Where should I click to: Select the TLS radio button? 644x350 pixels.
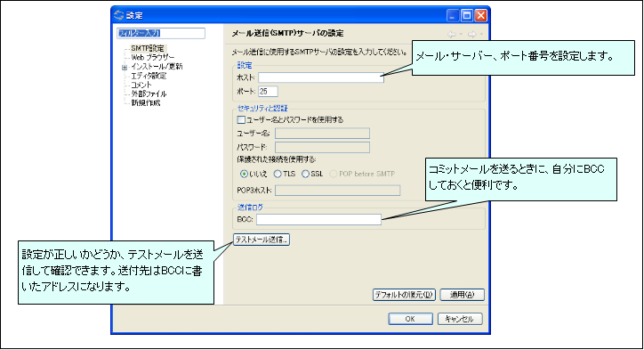point(278,174)
